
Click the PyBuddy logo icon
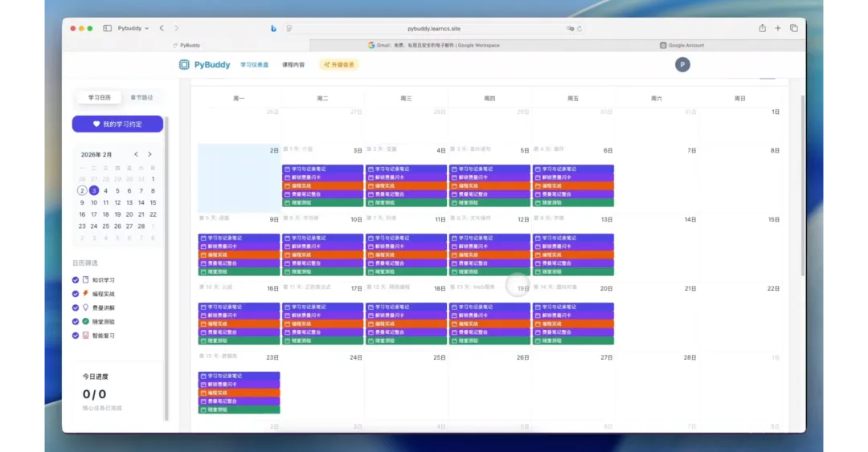click(184, 65)
